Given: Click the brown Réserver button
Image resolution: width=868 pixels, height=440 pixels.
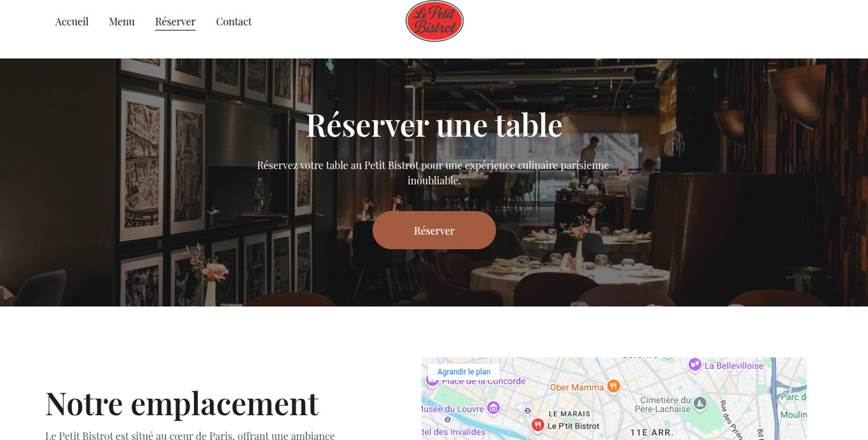Looking at the screenshot, I should (434, 230).
